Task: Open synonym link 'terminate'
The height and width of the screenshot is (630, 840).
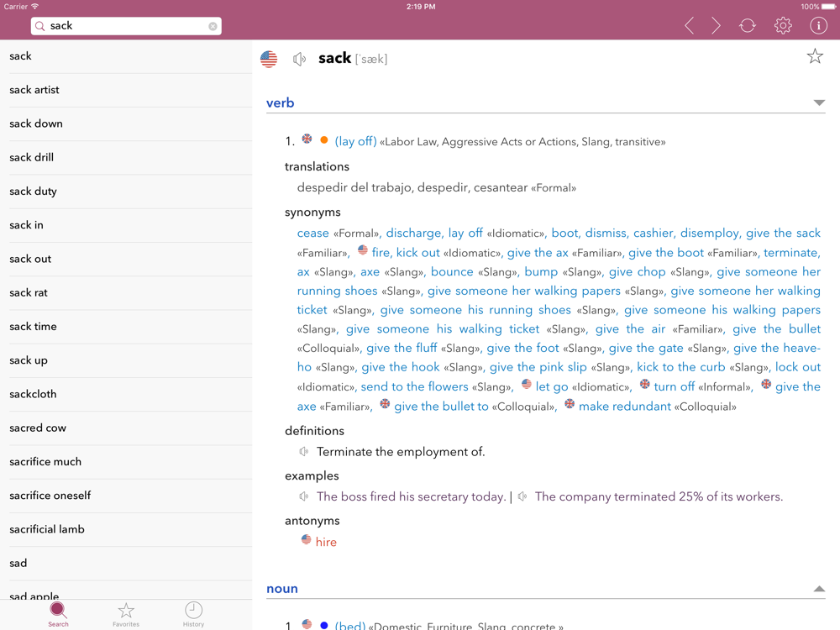Action: point(790,252)
